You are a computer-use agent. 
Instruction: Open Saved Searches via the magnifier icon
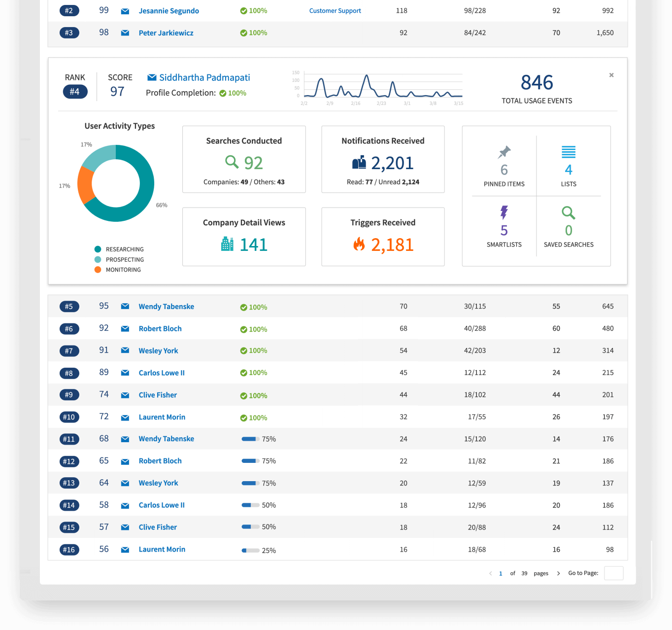568,213
